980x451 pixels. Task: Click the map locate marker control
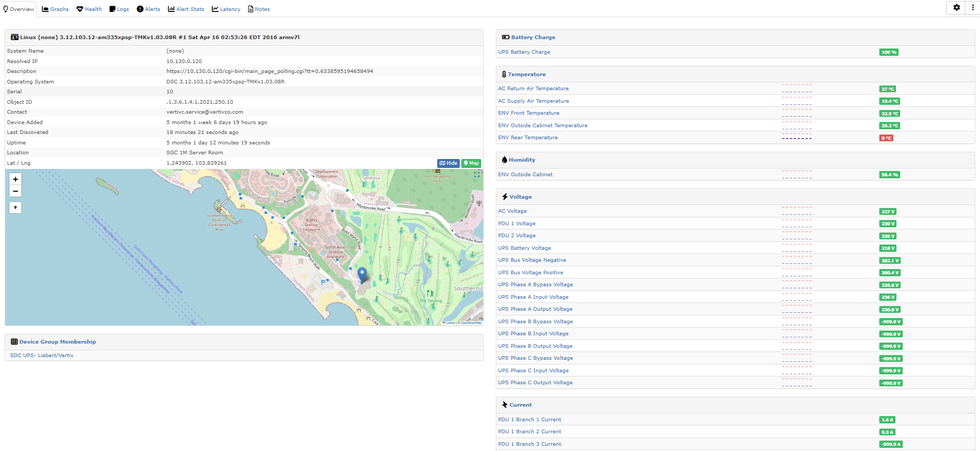[16, 208]
